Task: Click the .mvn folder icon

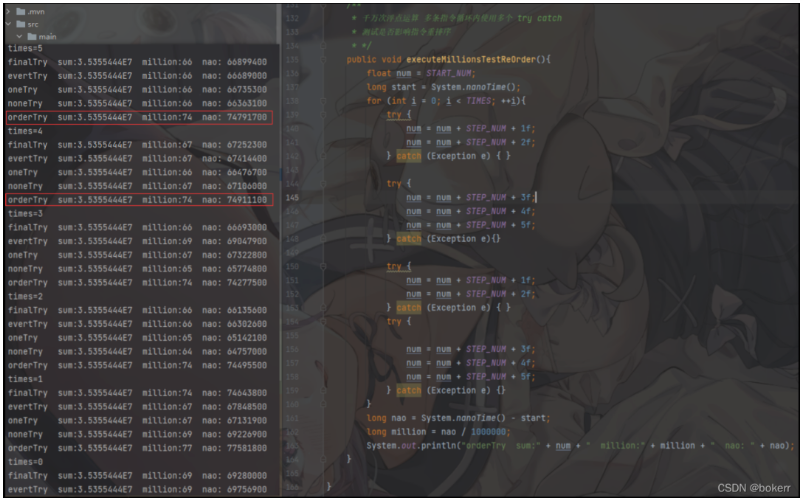Action: 20,11
